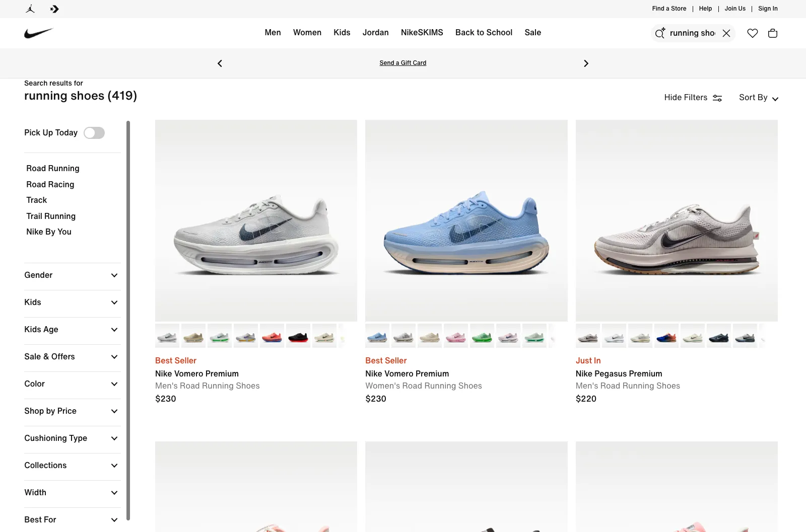
Task: Select blue-orange colorway of Pegasus Premium
Action: click(666, 336)
